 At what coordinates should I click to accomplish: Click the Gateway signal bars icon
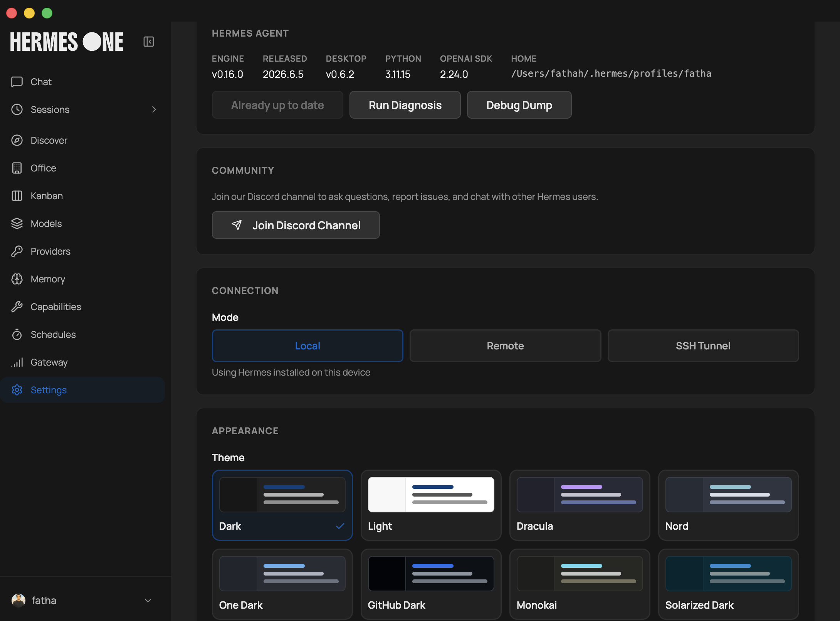tap(17, 362)
